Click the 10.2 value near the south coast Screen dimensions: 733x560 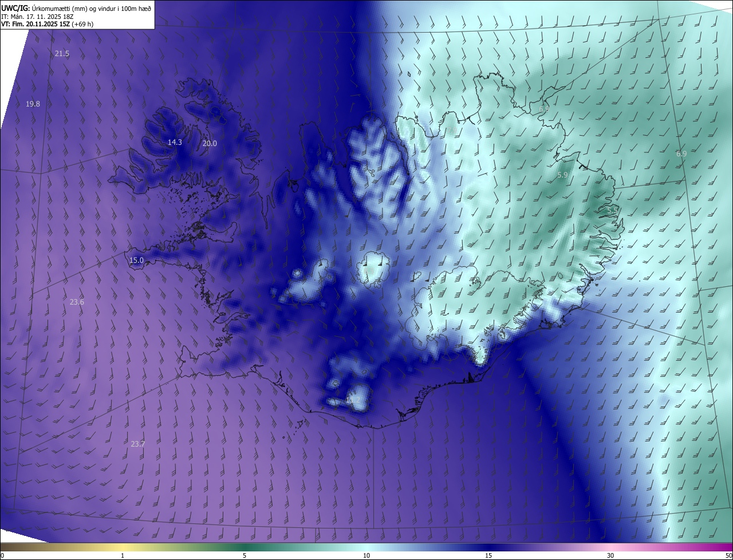click(x=353, y=400)
